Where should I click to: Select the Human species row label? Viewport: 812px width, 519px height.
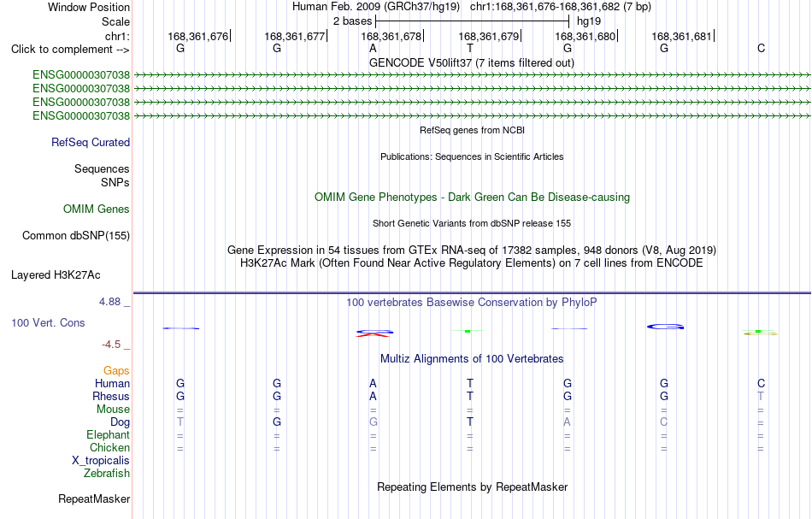click(112, 383)
